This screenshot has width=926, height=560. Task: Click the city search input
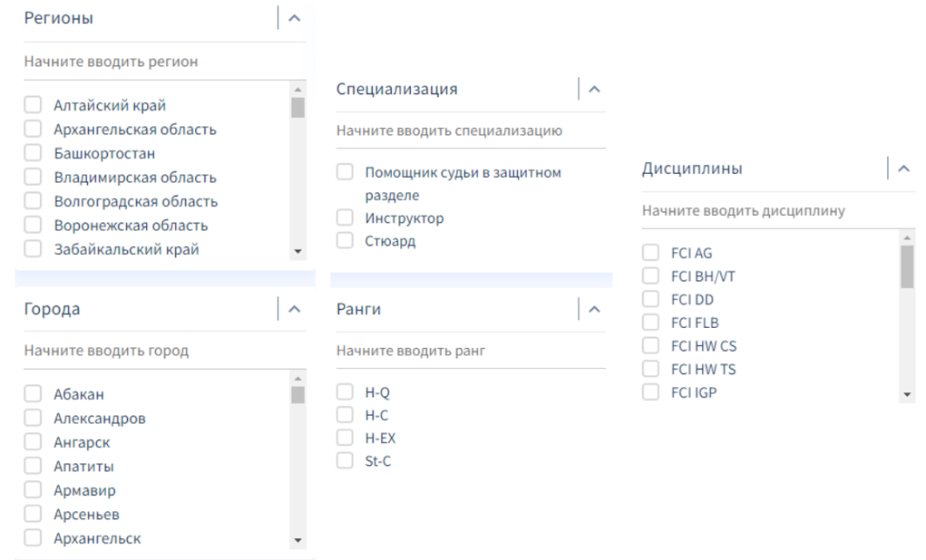point(154,351)
